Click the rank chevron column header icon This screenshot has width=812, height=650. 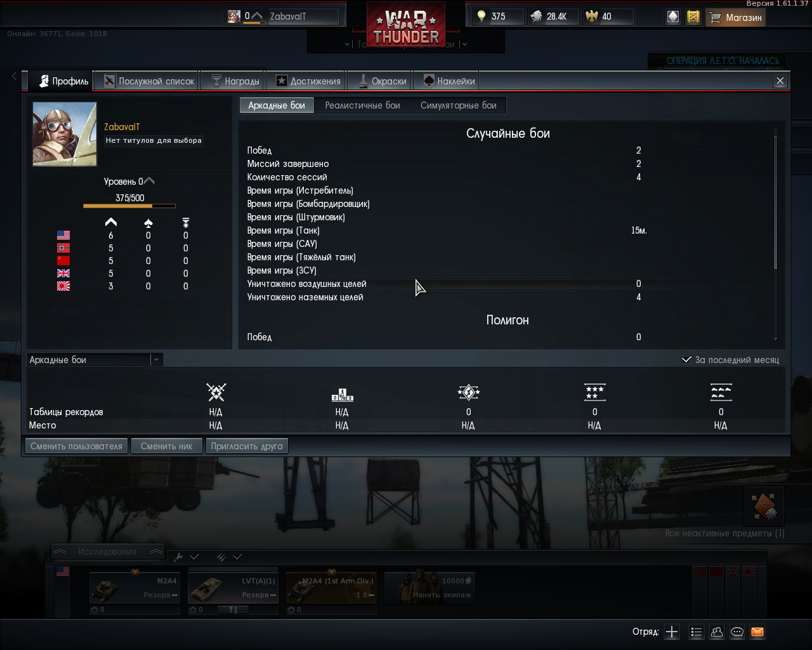tap(111, 222)
